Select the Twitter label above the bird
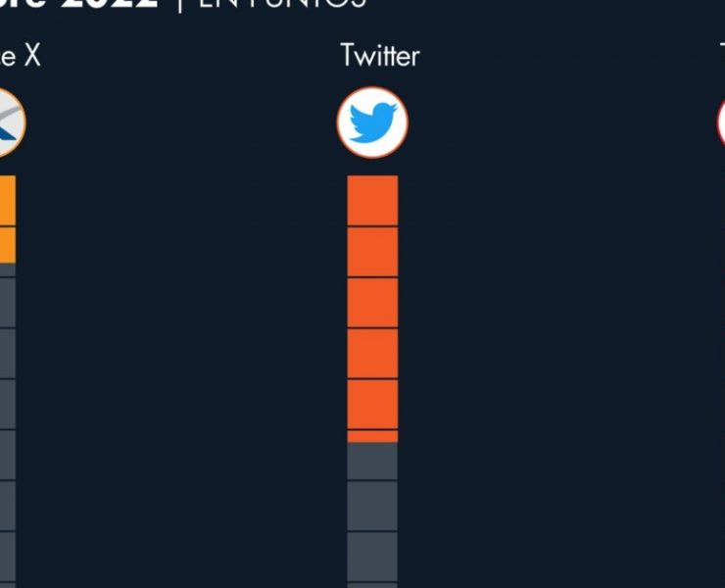The image size is (725, 588). point(379,56)
